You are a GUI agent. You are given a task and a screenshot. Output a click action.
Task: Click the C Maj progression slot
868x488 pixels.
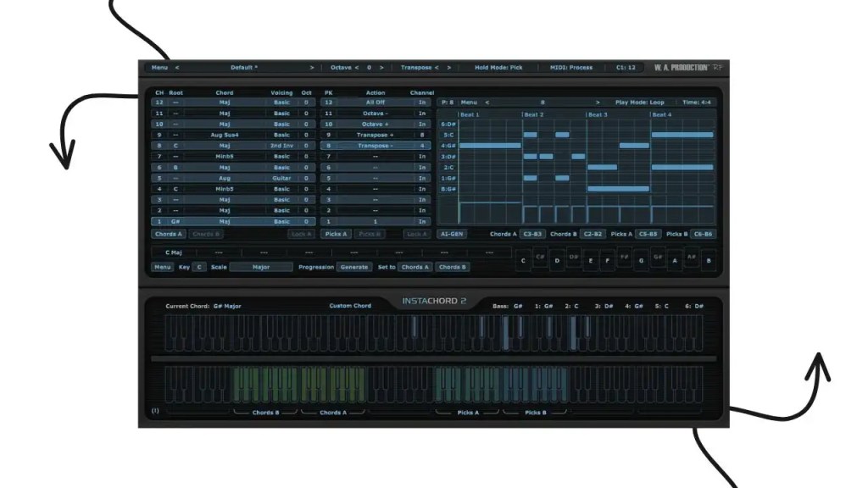click(174, 252)
